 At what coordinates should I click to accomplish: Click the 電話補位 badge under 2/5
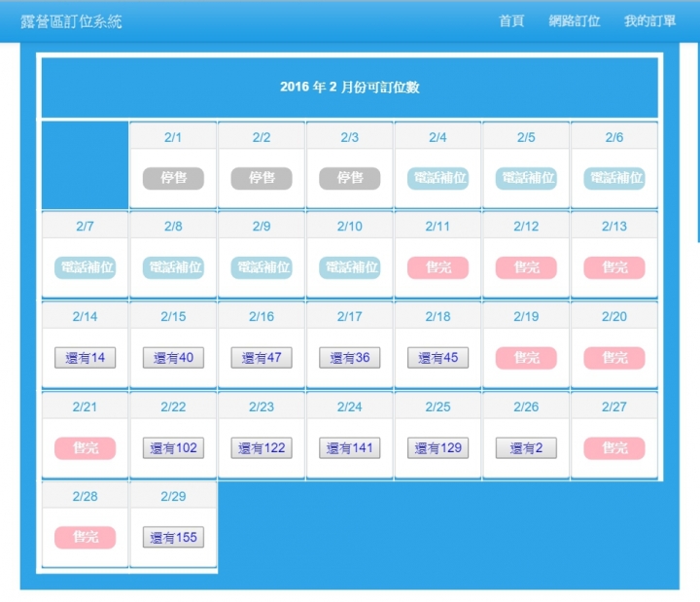(526, 178)
